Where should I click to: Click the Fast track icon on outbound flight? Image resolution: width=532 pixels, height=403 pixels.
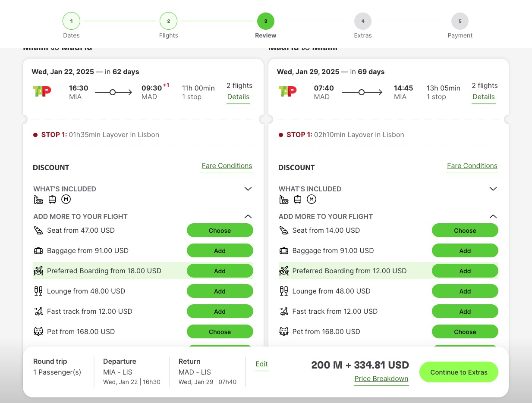tap(38, 311)
